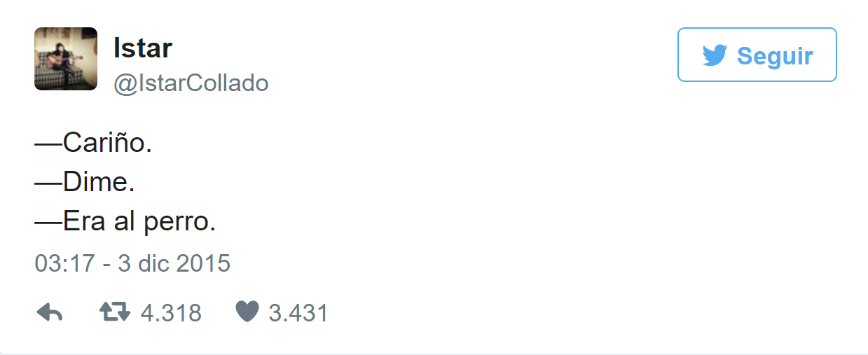Visit the @IstarCollado handle
868x355 pixels.
click(191, 83)
